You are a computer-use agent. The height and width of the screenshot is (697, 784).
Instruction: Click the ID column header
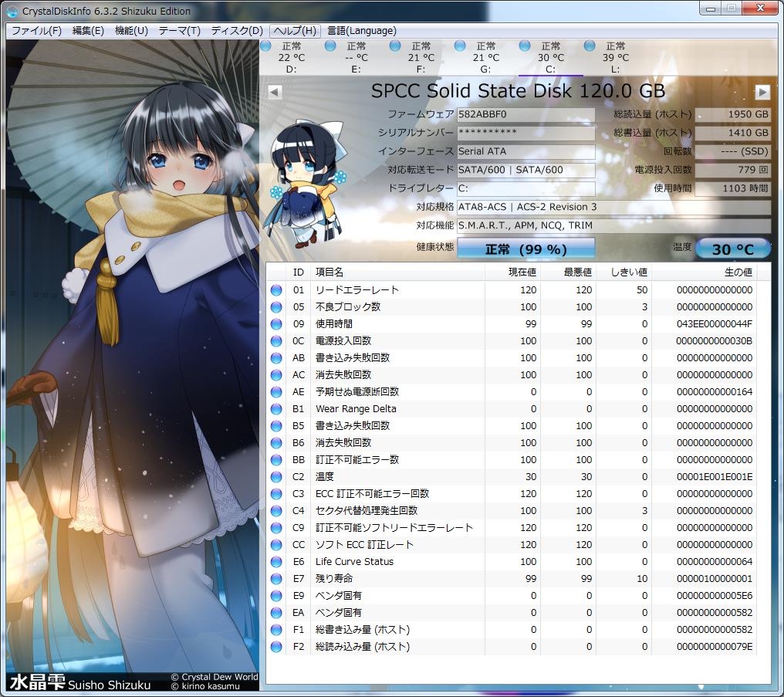pyautogui.click(x=298, y=272)
